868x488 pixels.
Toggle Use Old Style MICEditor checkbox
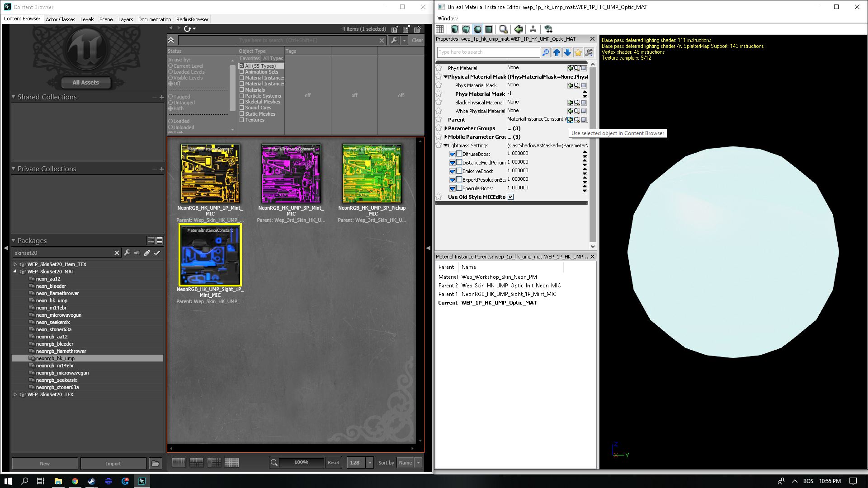pyautogui.click(x=511, y=197)
